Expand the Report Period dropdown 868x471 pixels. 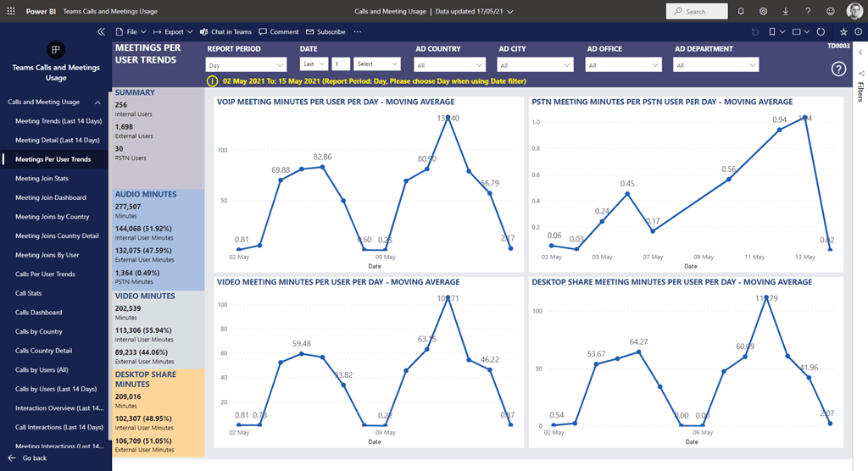click(247, 64)
